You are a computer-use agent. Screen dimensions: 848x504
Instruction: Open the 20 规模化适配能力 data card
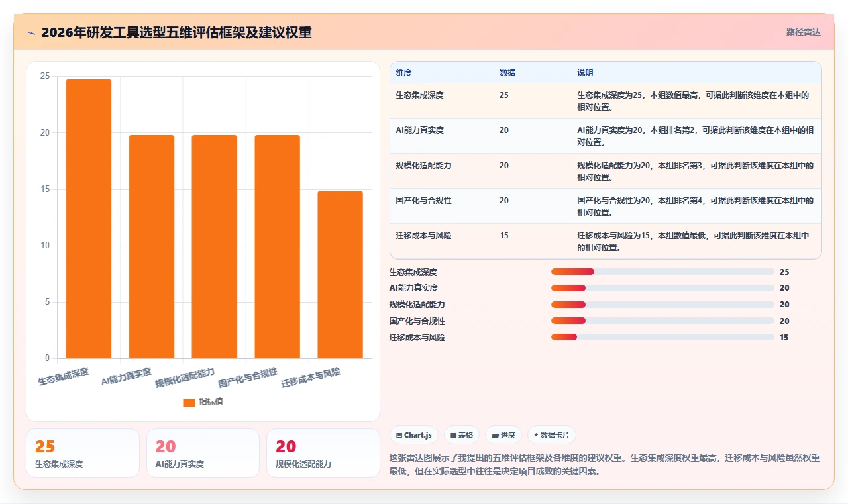323,453
